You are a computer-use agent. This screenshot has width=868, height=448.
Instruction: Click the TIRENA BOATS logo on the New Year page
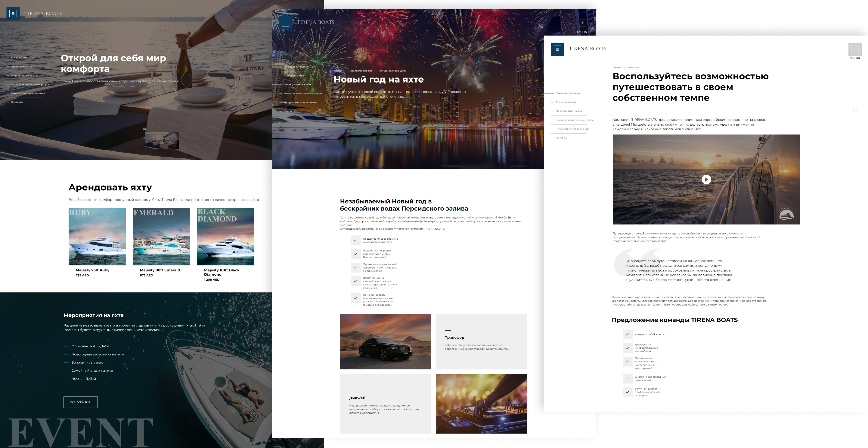click(x=316, y=22)
